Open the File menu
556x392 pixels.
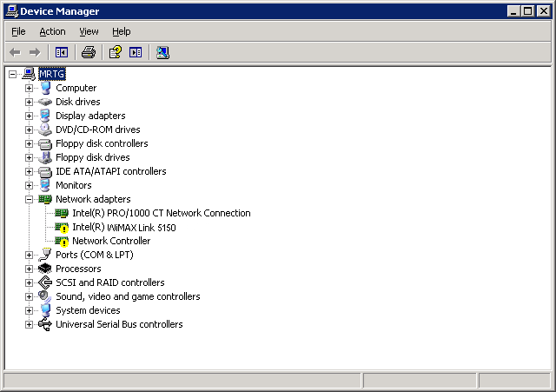tap(18, 31)
